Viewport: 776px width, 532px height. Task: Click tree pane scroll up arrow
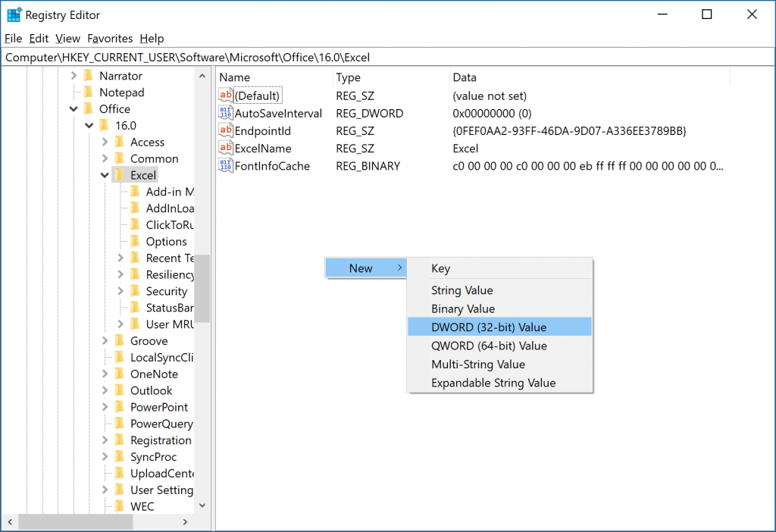(202, 76)
